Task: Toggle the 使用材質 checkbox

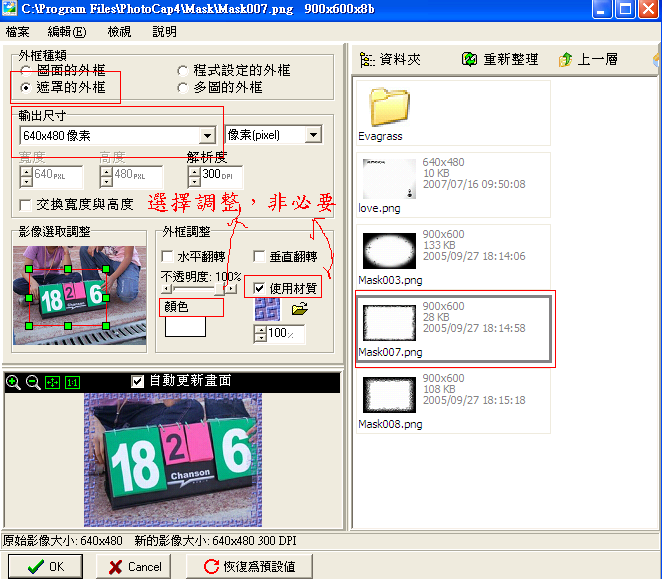Action: pos(259,288)
